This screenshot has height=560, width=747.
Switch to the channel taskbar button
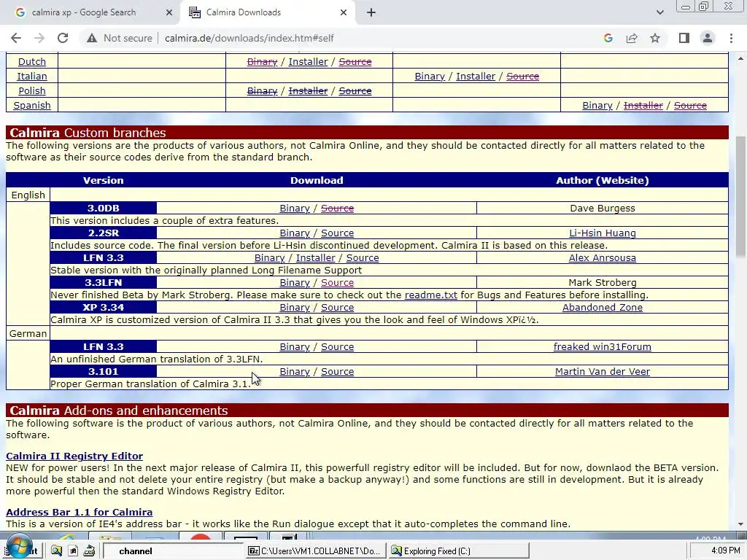(x=172, y=551)
